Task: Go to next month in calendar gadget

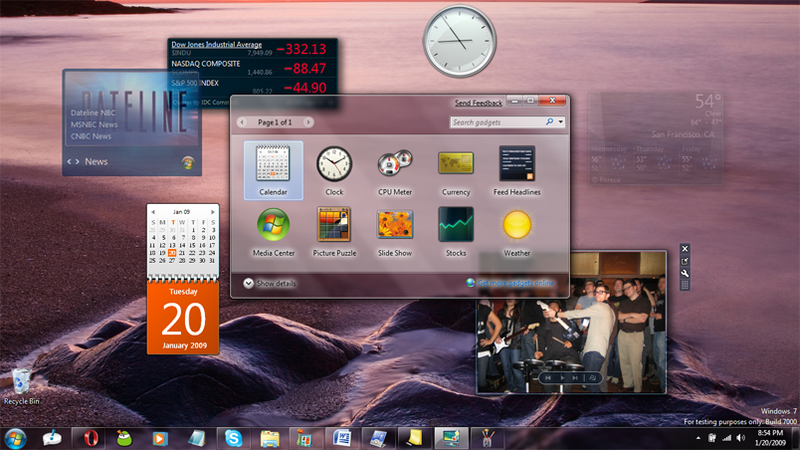Action: [213, 212]
